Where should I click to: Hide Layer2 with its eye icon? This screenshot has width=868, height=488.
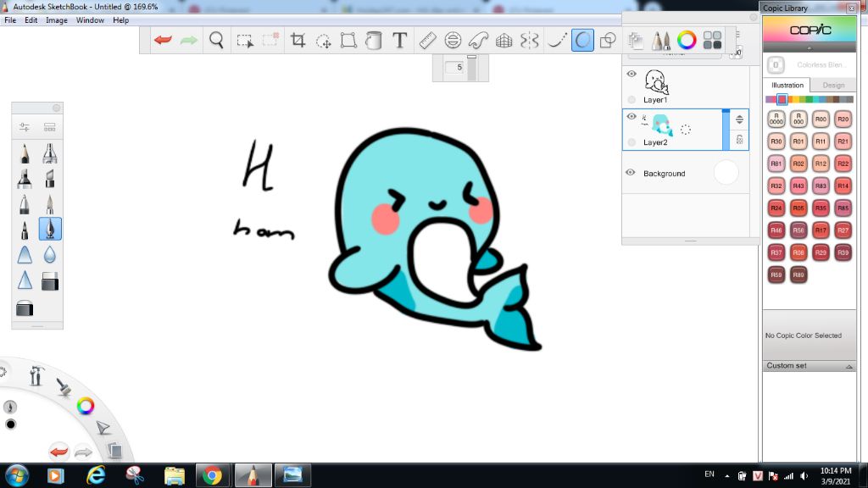pos(632,116)
